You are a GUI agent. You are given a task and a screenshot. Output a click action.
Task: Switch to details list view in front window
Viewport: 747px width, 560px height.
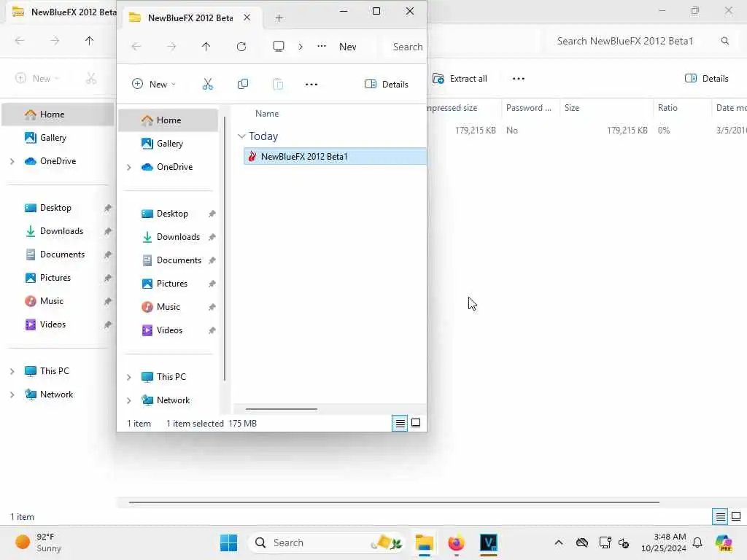point(400,423)
